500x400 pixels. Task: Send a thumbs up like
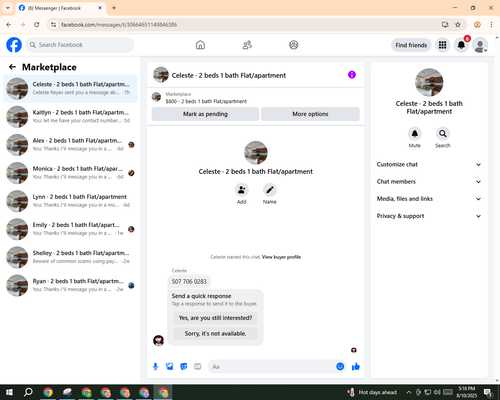point(356,367)
